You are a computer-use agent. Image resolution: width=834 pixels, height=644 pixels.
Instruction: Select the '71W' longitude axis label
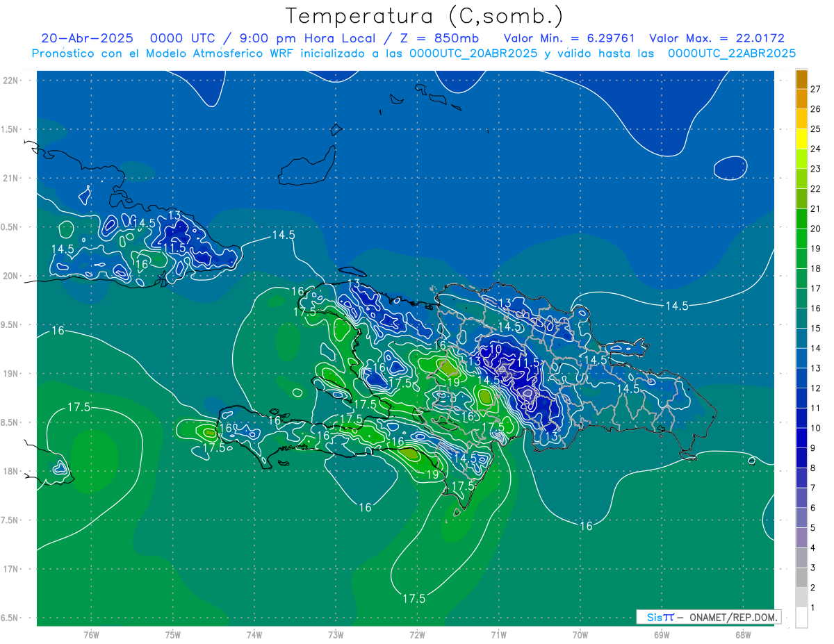click(x=498, y=635)
